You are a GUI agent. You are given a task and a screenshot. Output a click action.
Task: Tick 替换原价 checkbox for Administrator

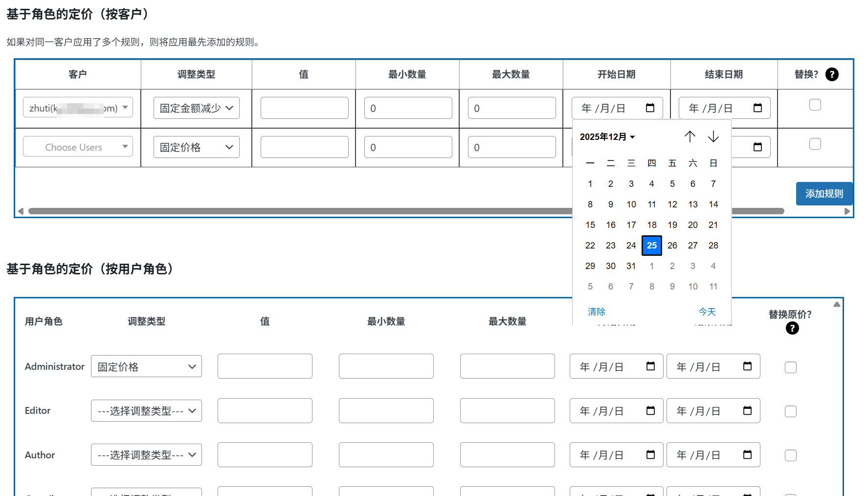(791, 367)
